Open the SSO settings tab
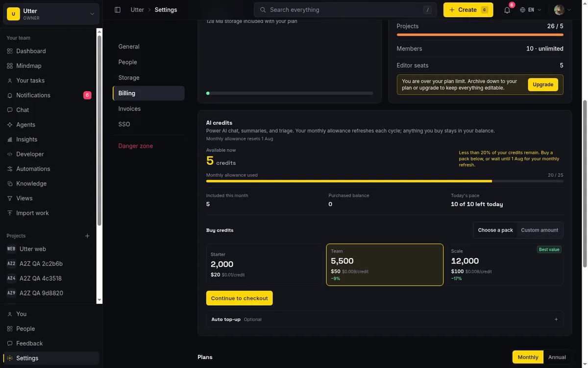 148,124
